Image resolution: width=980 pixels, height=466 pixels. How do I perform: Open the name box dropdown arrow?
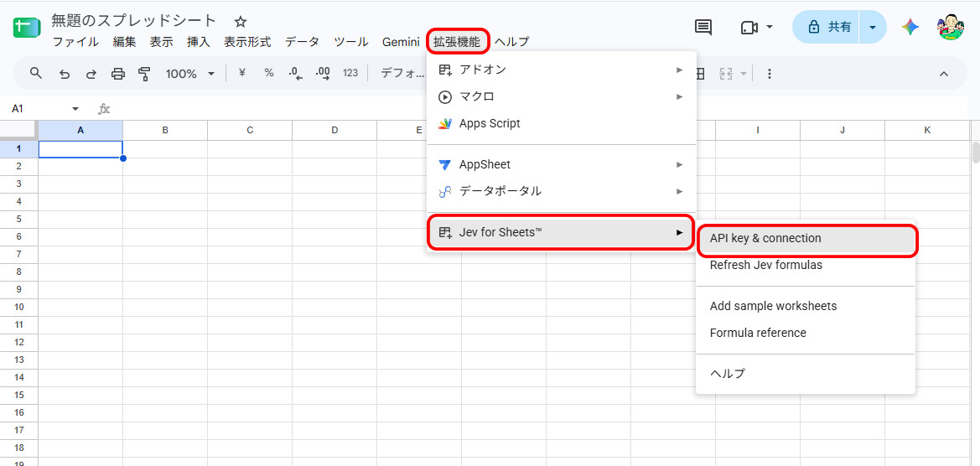75,109
